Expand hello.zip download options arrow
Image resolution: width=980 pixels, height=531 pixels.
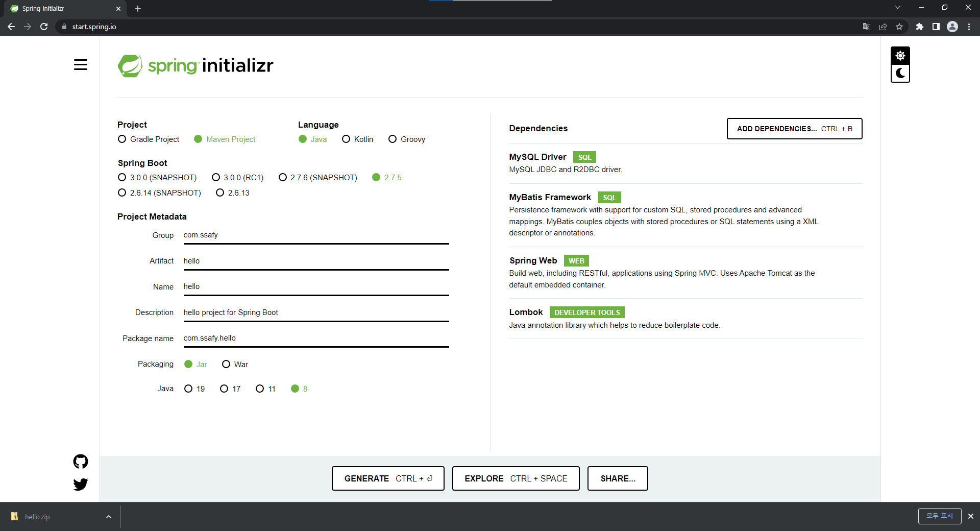(109, 517)
